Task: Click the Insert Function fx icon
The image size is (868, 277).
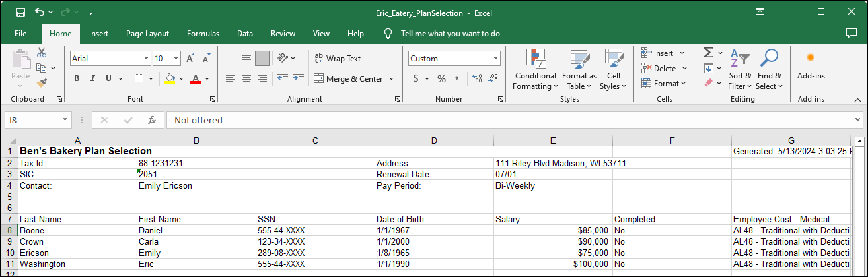Action: click(x=151, y=120)
